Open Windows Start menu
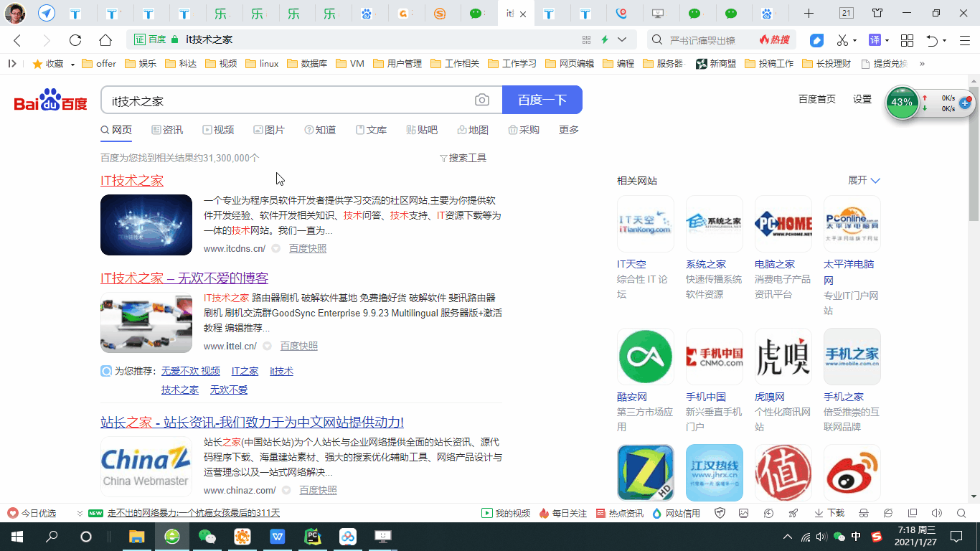Image resolution: width=980 pixels, height=551 pixels. click(x=17, y=536)
